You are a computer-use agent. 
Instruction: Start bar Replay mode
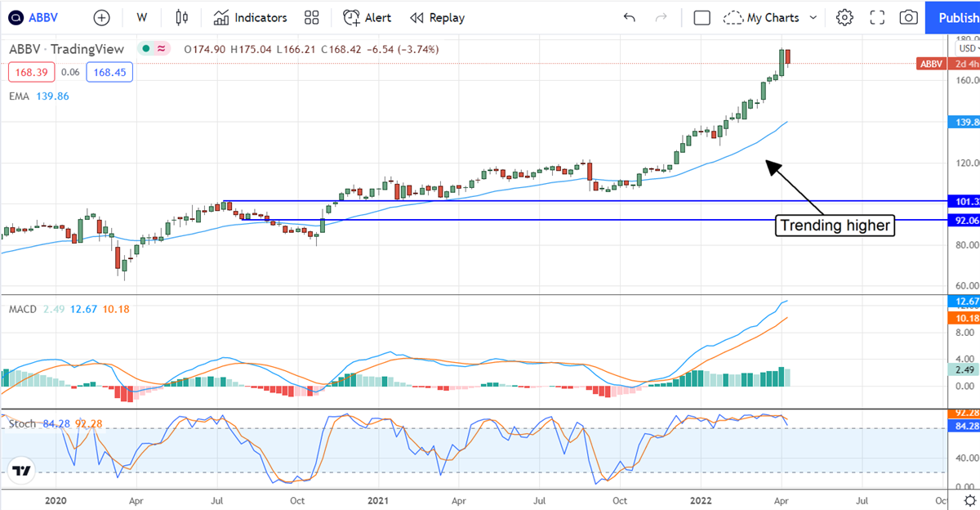coord(437,17)
